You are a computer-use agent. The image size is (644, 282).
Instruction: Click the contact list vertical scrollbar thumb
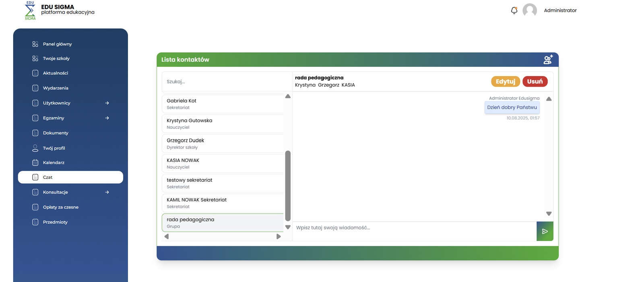tap(288, 185)
